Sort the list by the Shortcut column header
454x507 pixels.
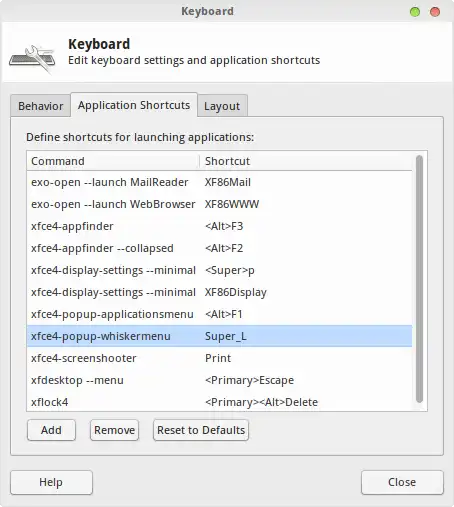pyautogui.click(x=306, y=161)
